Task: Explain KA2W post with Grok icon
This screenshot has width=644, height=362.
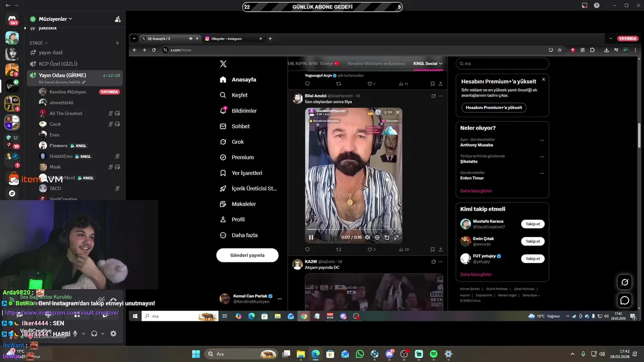Action: (x=433, y=261)
